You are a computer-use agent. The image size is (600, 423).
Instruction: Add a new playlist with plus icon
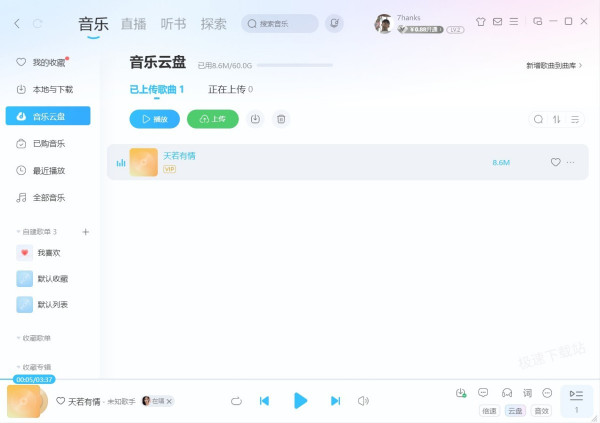coord(86,232)
